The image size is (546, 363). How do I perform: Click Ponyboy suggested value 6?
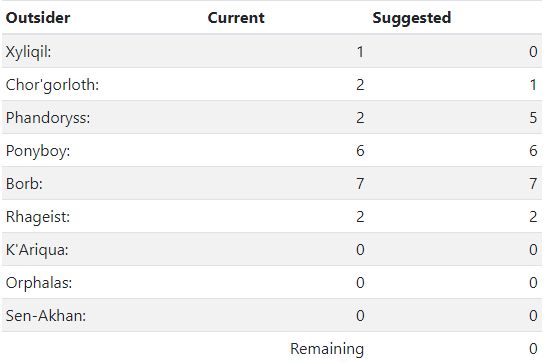point(533,151)
